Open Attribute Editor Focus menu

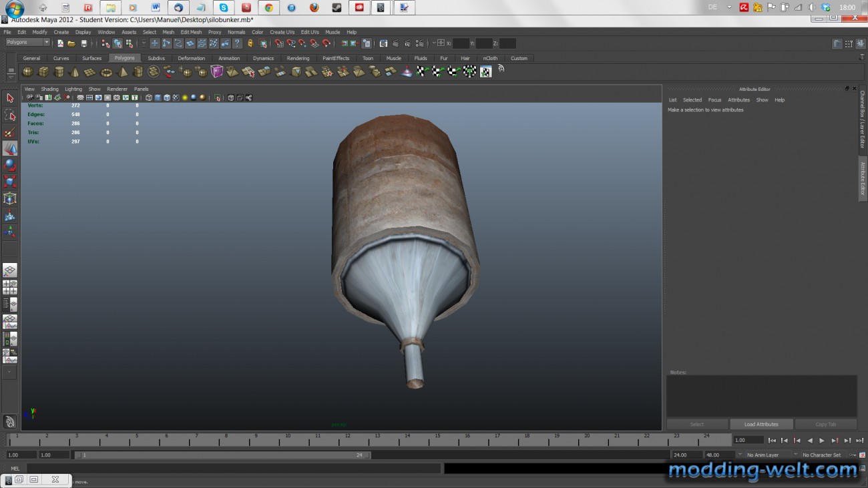click(714, 100)
